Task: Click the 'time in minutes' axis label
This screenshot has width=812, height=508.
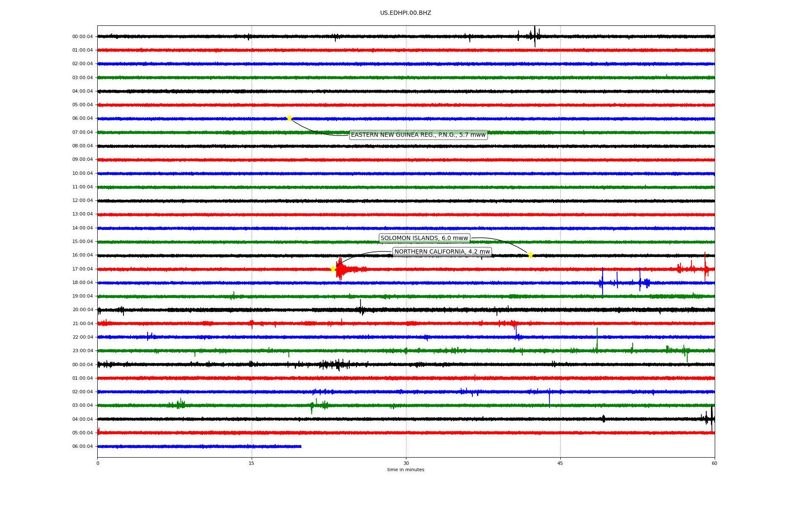Action: tap(406, 470)
